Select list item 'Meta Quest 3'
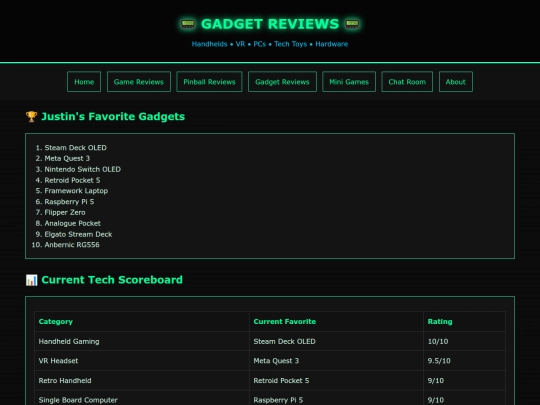 tap(67, 158)
